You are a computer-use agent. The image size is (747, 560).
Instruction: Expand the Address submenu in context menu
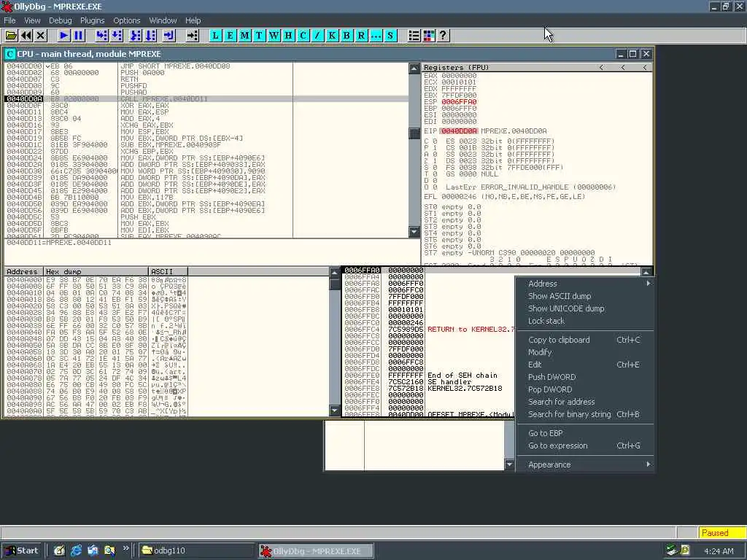pos(586,284)
